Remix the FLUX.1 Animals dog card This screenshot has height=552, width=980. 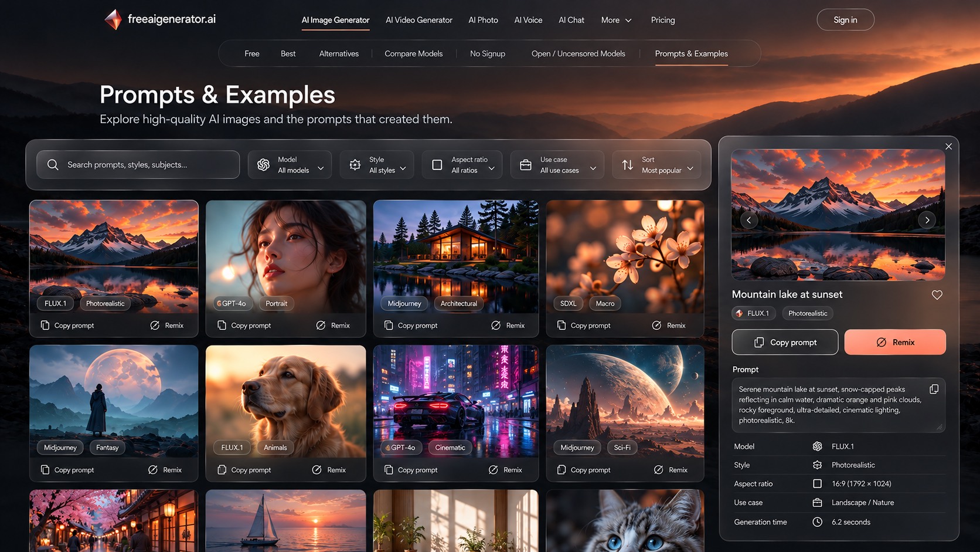(x=329, y=470)
